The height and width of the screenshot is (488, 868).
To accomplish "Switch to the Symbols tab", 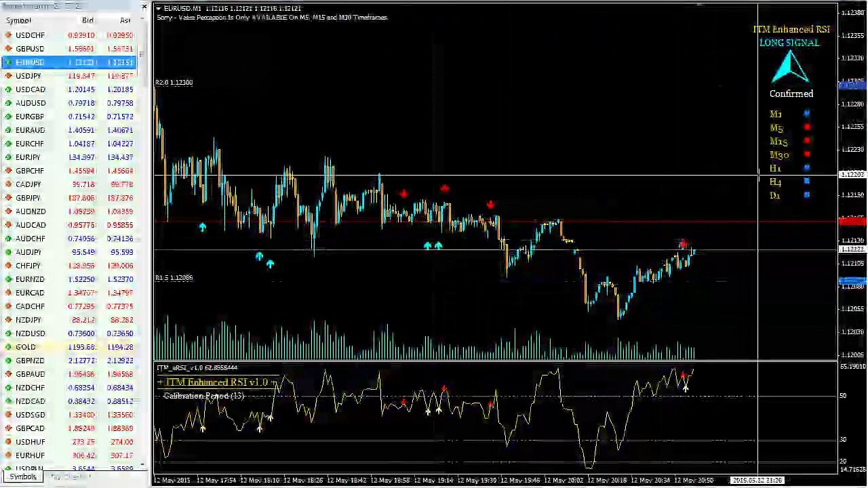I will (x=22, y=477).
